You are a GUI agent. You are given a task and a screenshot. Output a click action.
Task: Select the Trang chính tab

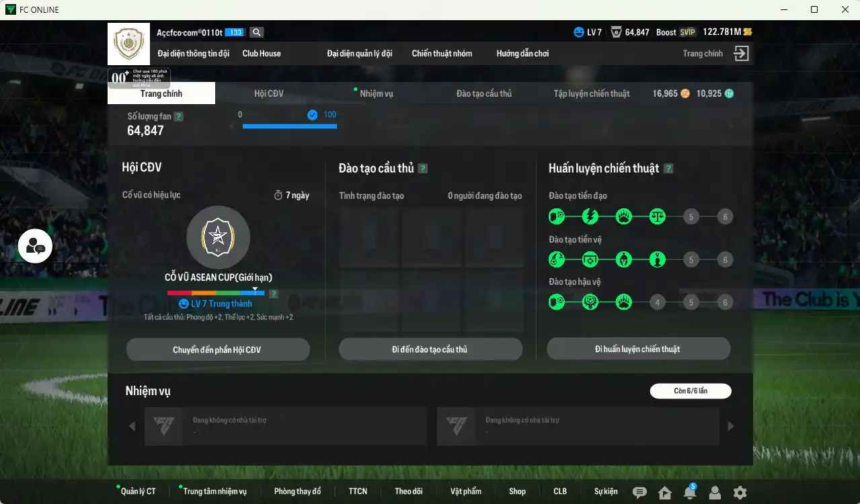161,93
